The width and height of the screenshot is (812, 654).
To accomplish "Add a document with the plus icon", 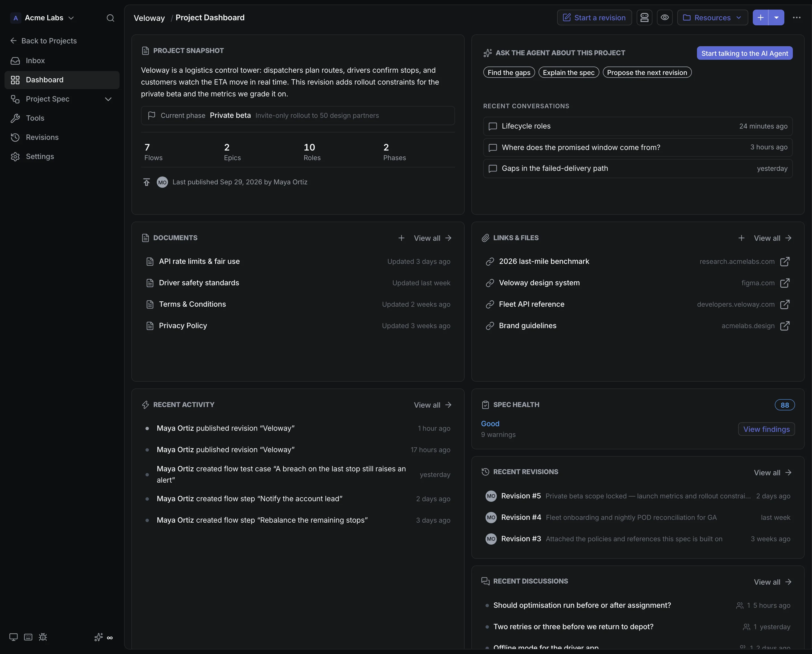I will click(x=401, y=238).
